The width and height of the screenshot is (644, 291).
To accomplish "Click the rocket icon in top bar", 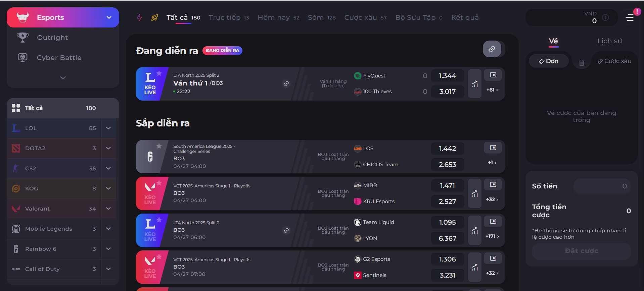I will (154, 17).
